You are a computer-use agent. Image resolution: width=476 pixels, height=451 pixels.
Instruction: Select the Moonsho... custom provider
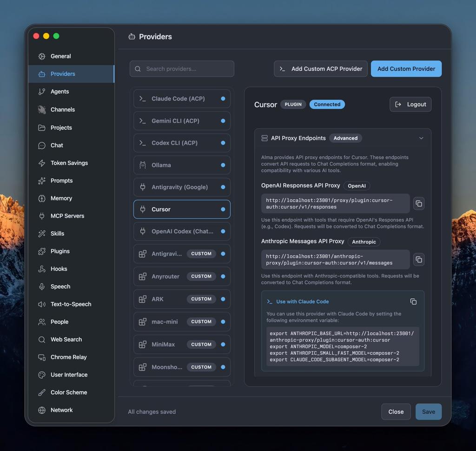(182, 367)
